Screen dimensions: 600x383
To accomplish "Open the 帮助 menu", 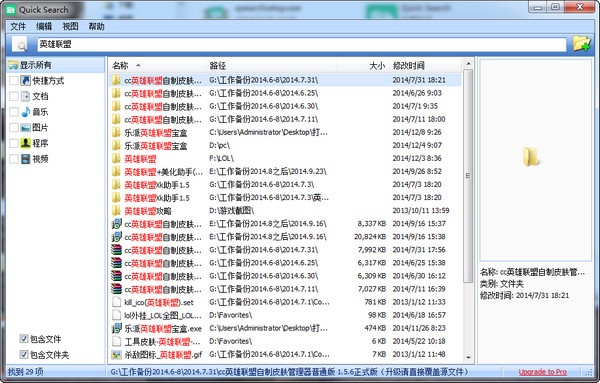I will click(96, 26).
